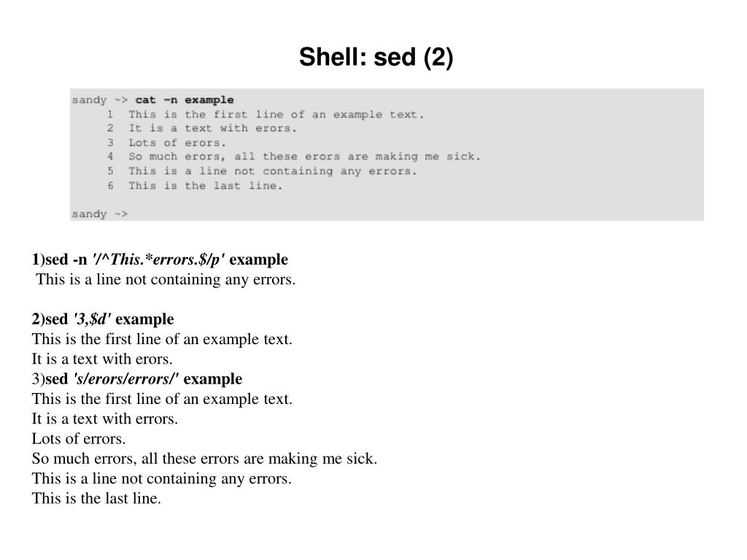The height and width of the screenshot is (560, 747).
Task: Click the first sed -n command heading
Action: pyautogui.click(x=160, y=260)
